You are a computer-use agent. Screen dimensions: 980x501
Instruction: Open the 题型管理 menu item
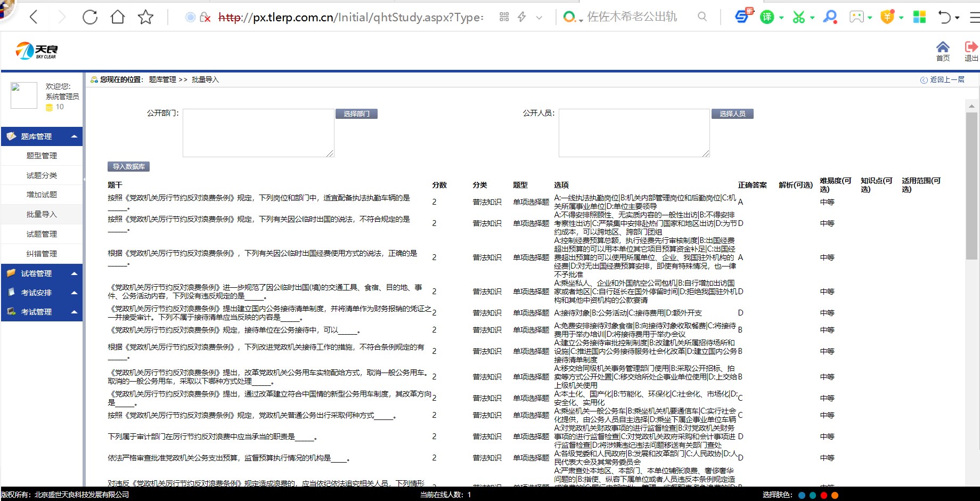[42, 156]
